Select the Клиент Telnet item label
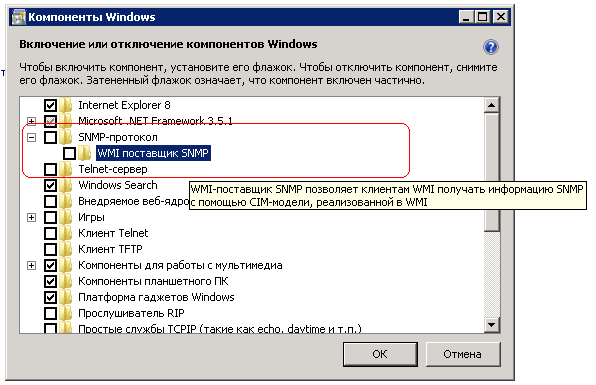This screenshot has height=385, width=596. pyautogui.click(x=113, y=233)
